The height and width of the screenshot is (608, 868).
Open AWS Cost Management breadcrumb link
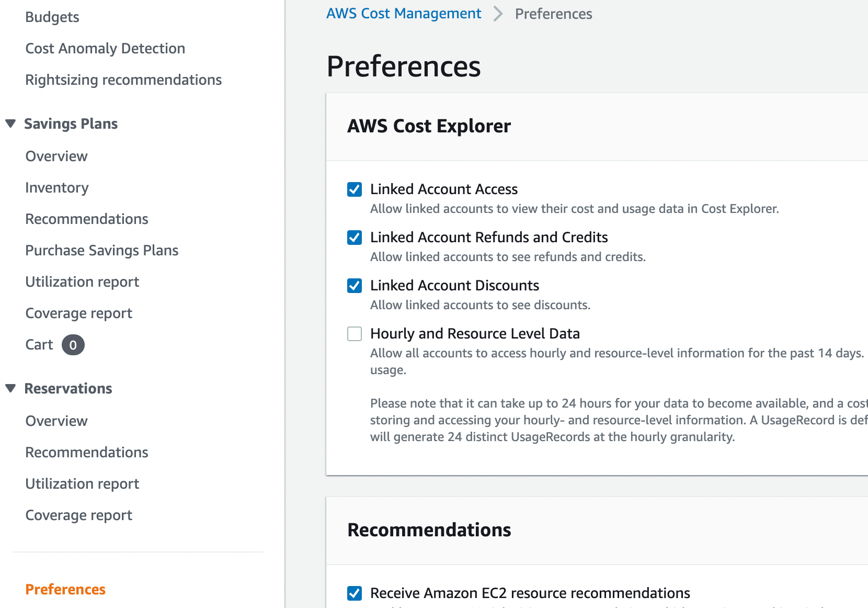403,14
